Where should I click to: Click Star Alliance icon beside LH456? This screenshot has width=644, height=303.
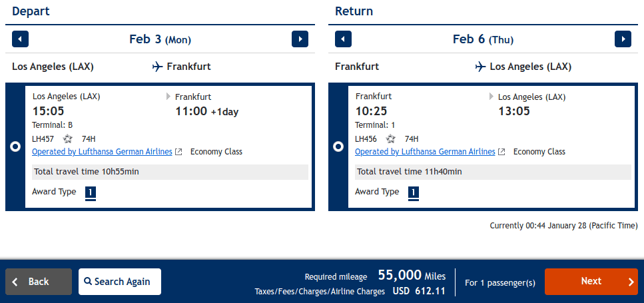click(x=391, y=139)
